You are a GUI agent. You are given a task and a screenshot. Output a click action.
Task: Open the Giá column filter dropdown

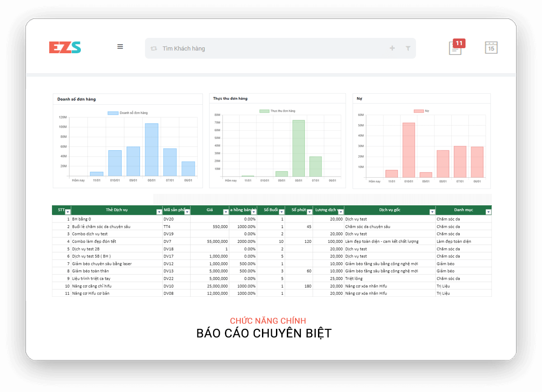click(x=226, y=212)
